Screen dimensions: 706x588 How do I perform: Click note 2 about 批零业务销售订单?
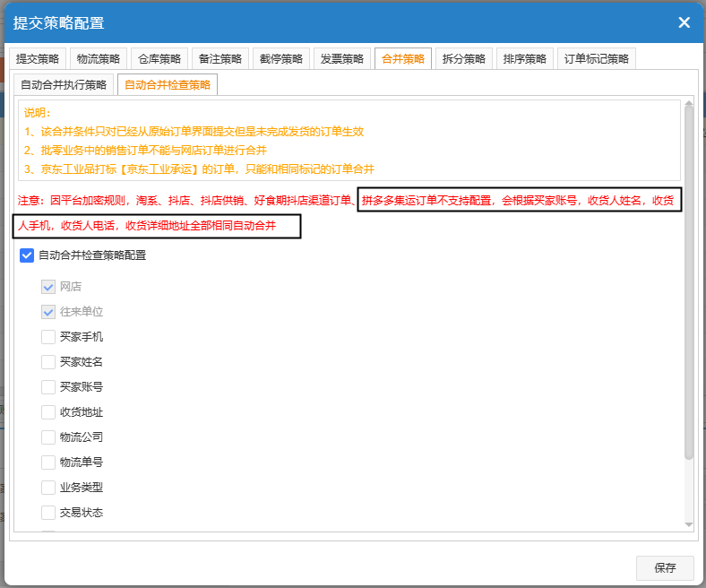click(x=145, y=150)
